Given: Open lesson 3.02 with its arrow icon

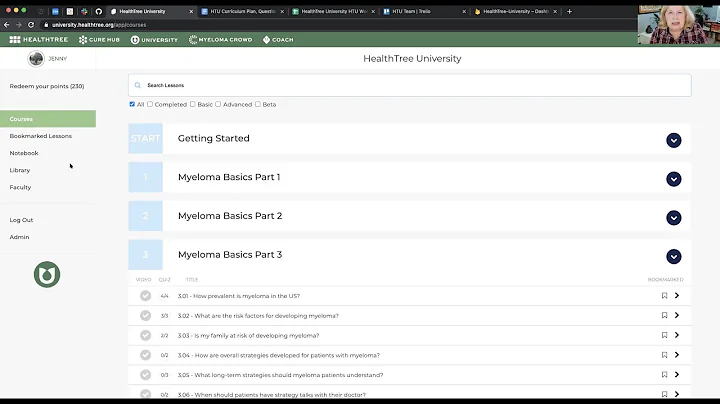Looking at the screenshot, I should (x=677, y=316).
